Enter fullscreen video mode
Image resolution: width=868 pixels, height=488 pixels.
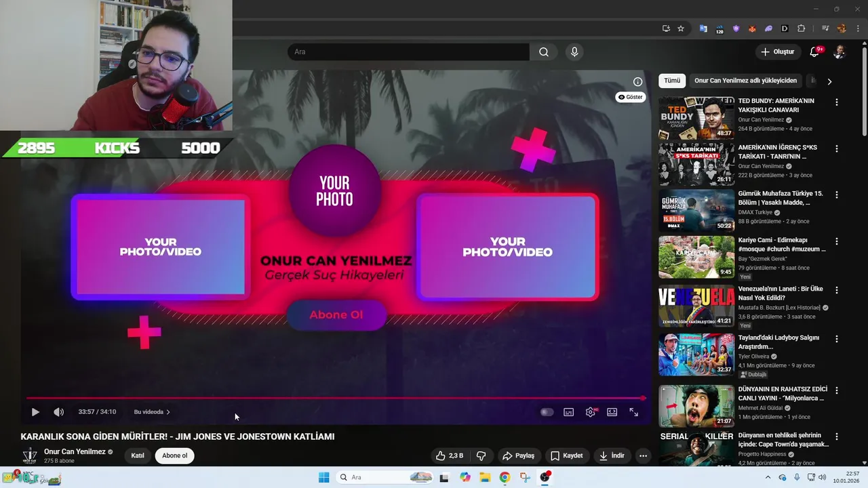coord(633,412)
